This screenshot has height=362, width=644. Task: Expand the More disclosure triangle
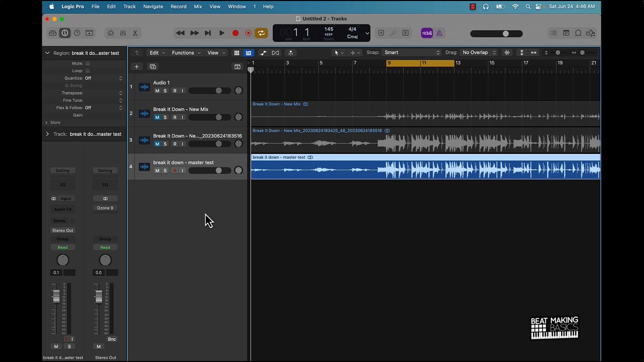tap(46, 122)
